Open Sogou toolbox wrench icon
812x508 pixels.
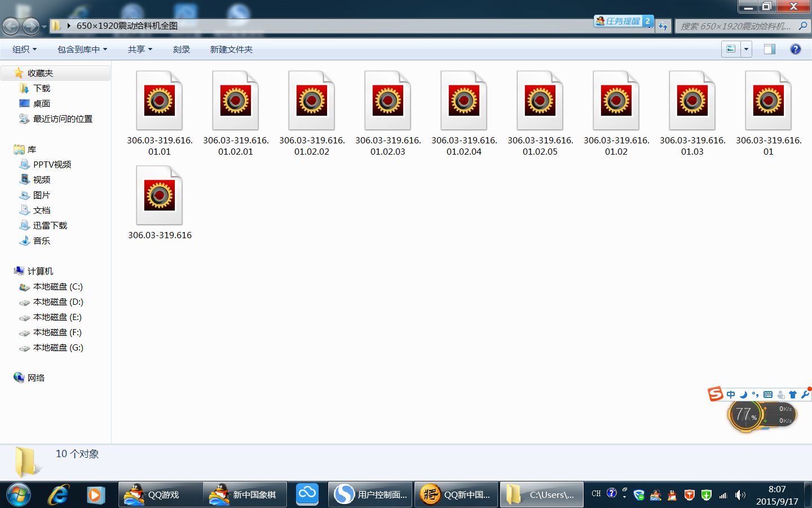(805, 395)
